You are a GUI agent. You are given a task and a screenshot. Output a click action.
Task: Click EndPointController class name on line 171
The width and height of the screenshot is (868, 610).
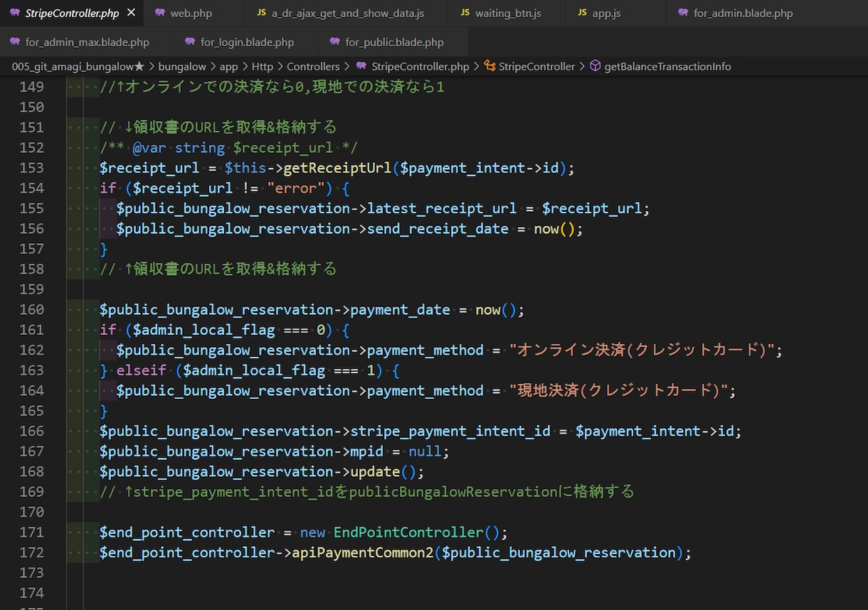(x=408, y=533)
